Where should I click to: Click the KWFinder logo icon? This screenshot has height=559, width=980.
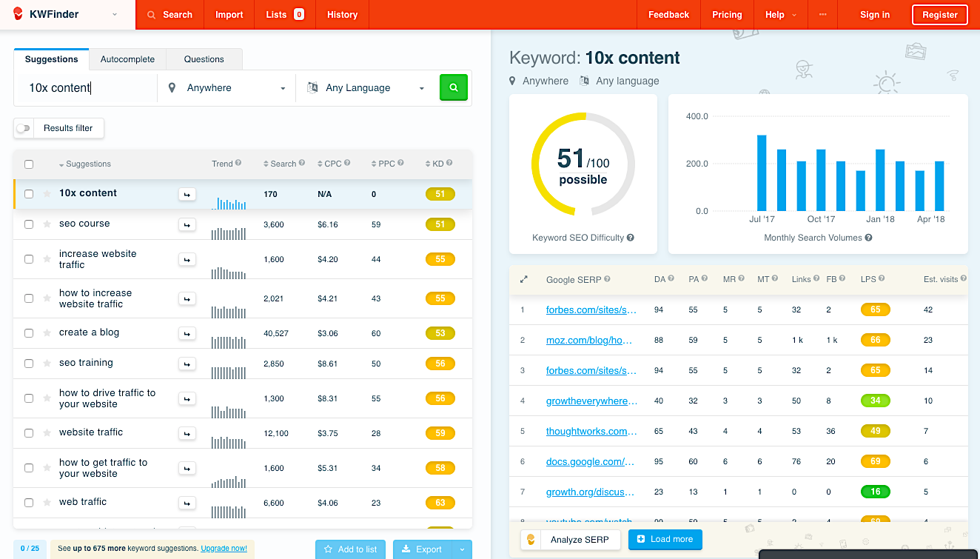point(19,13)
